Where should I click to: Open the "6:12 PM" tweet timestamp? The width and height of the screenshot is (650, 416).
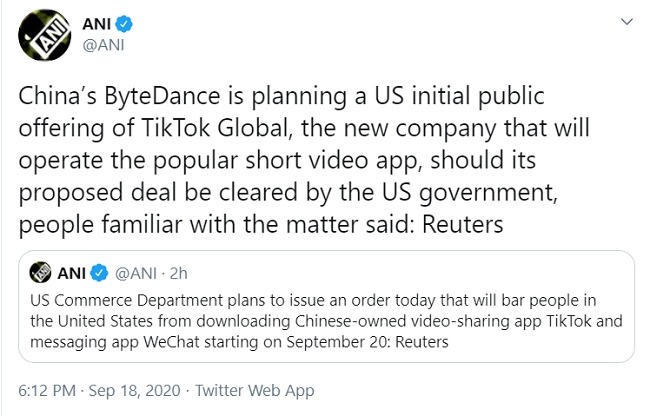(x=48, y=391)
